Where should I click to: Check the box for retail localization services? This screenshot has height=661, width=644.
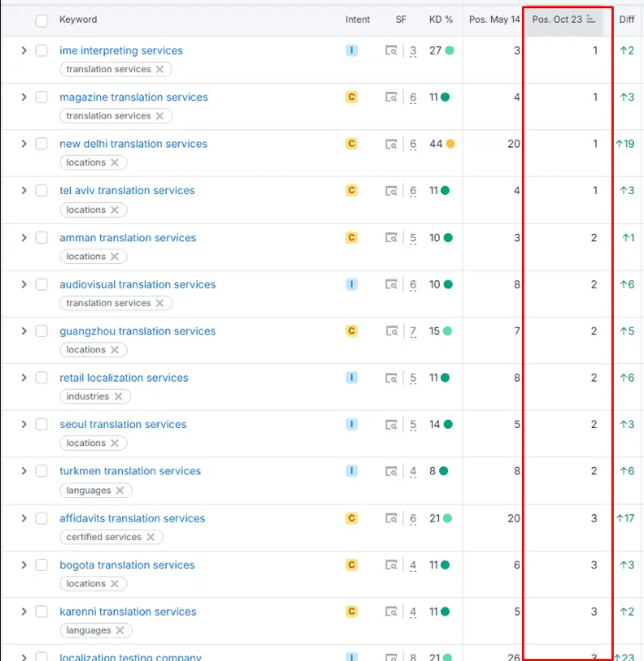(42, 378)
